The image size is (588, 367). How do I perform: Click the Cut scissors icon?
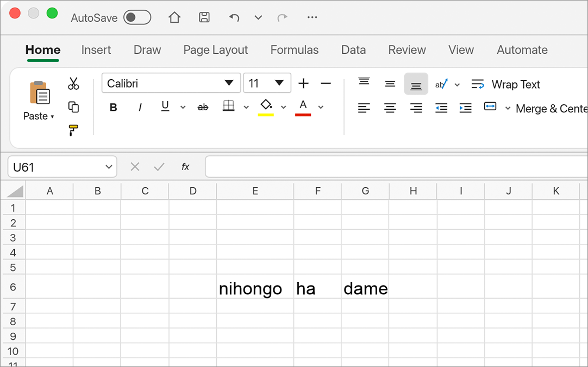[73, 84]
